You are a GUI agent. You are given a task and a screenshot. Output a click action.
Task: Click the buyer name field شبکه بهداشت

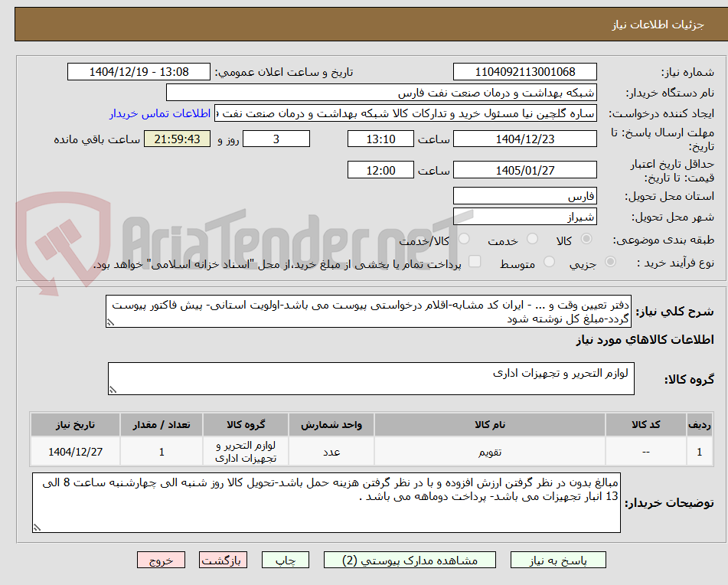(381, 93)
